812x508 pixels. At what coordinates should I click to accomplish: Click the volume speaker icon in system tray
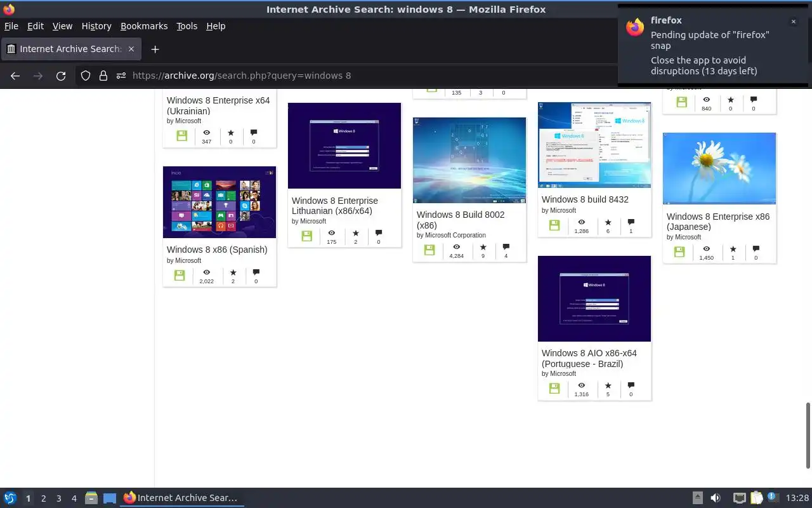point(715,498)
